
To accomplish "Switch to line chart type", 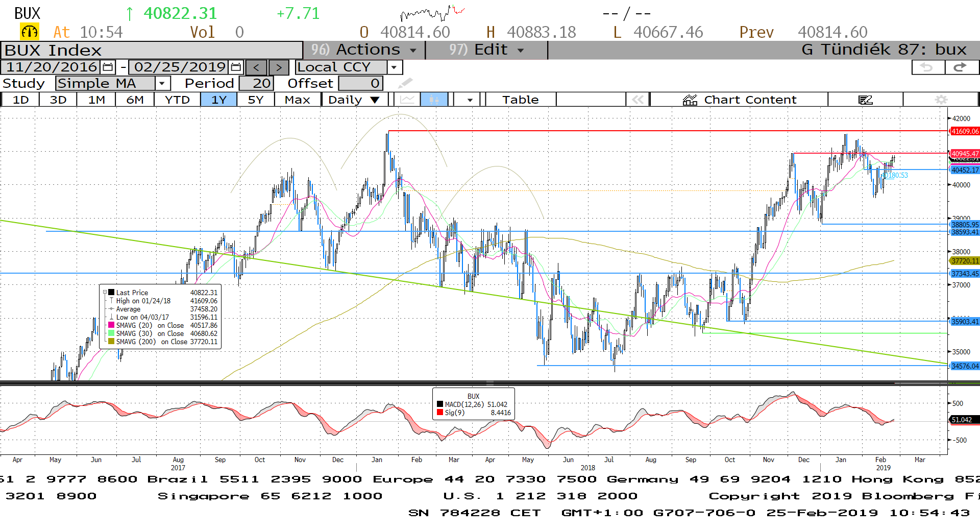I will pyautogui.click(x=407, y=100).
